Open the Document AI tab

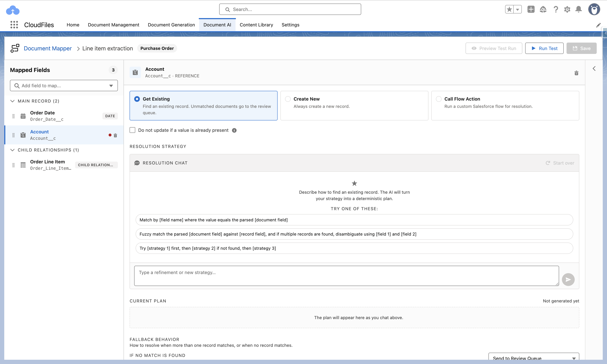pos(217,25)
